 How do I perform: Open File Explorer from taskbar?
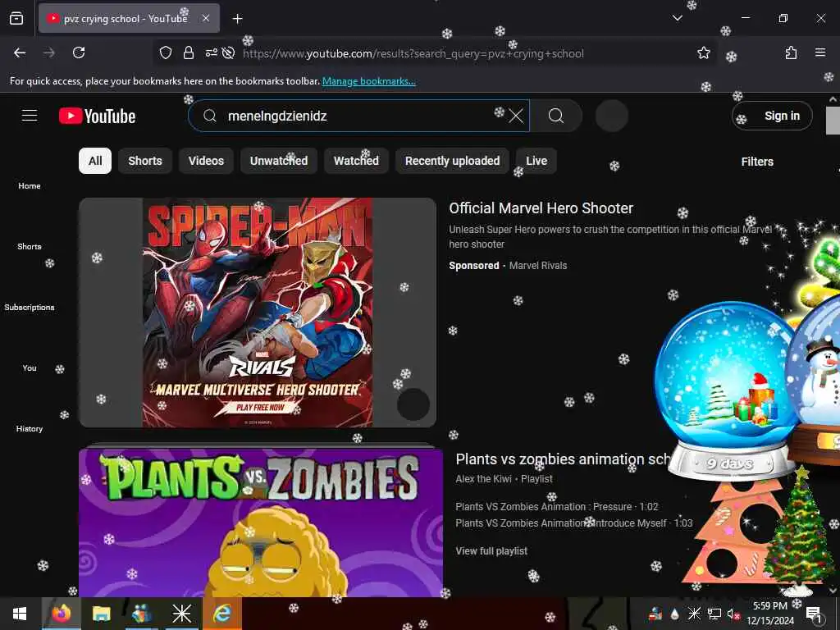(x=101, y=614)
